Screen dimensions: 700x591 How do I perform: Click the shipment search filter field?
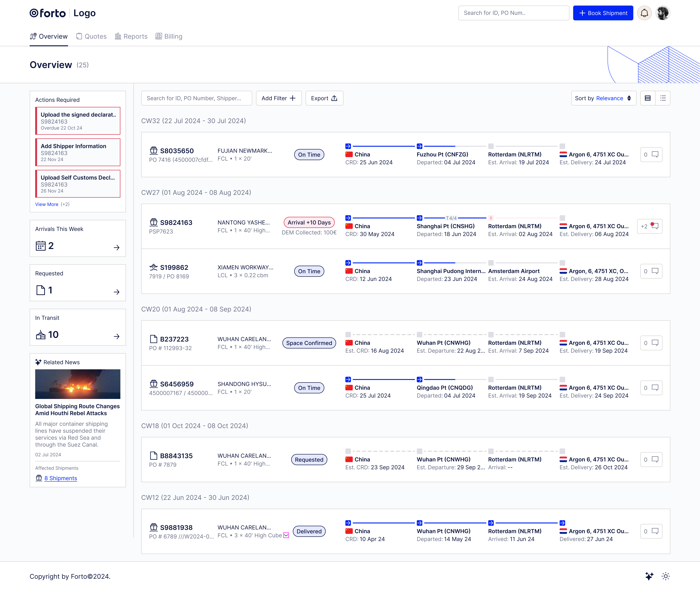(196, 98)
